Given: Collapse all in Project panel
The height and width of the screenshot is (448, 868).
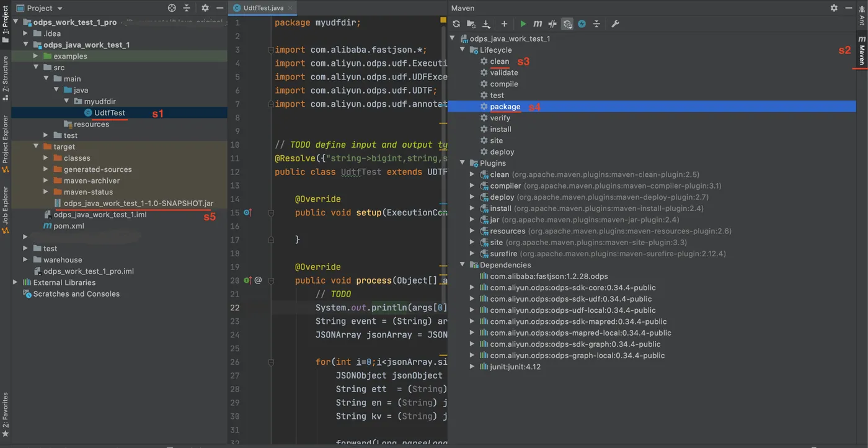Looking at the screenshot, I should click(x=187, y=8).
